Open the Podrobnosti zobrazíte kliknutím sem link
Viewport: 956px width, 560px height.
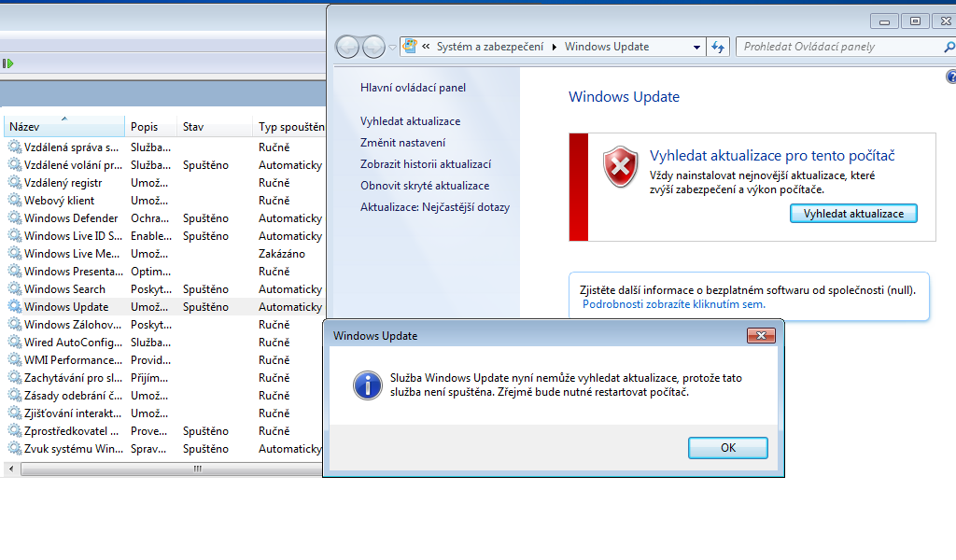coord(673,304)
